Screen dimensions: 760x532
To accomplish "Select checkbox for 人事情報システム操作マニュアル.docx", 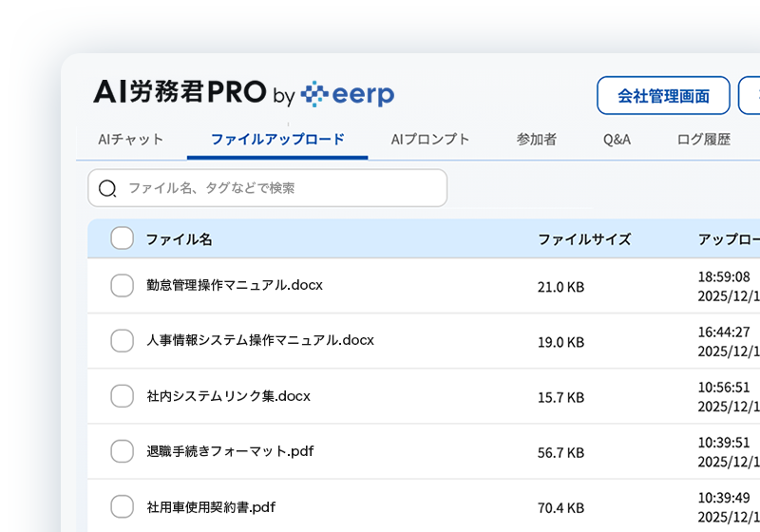I will point(122,340).
